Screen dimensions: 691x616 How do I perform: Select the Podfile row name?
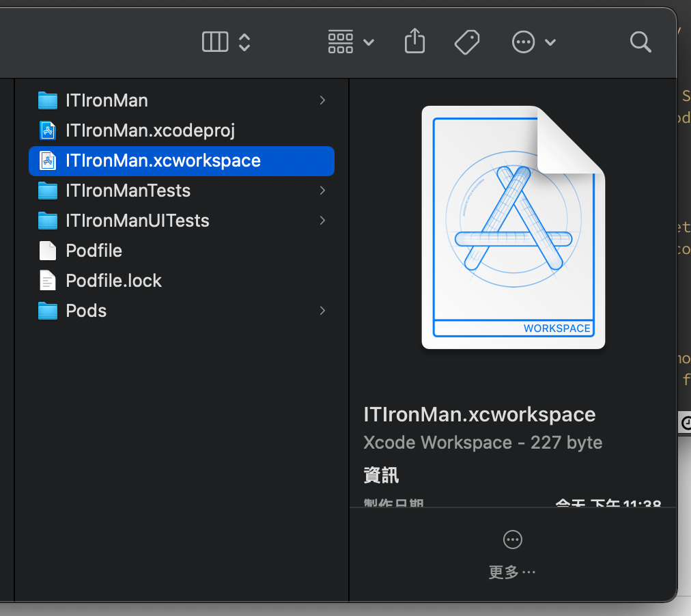click(x=94, y=251)
